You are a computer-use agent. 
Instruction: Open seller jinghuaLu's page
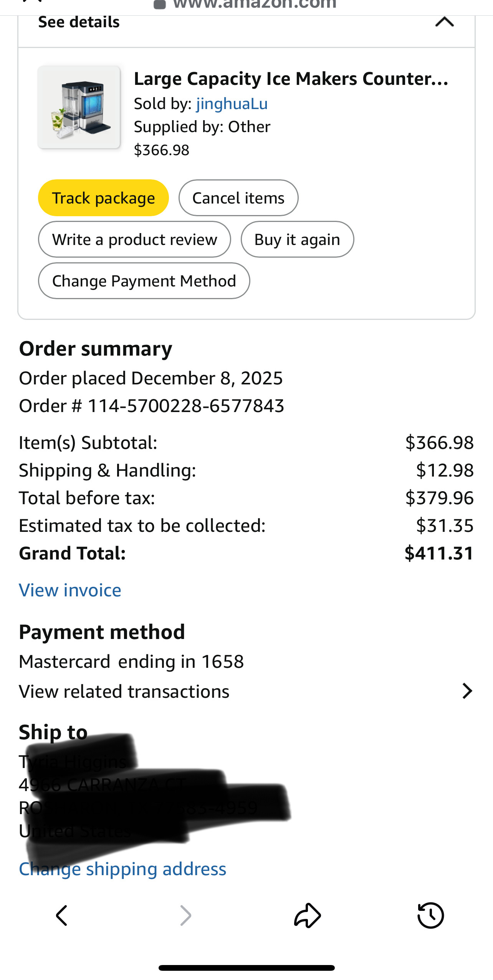coord(232,104)
